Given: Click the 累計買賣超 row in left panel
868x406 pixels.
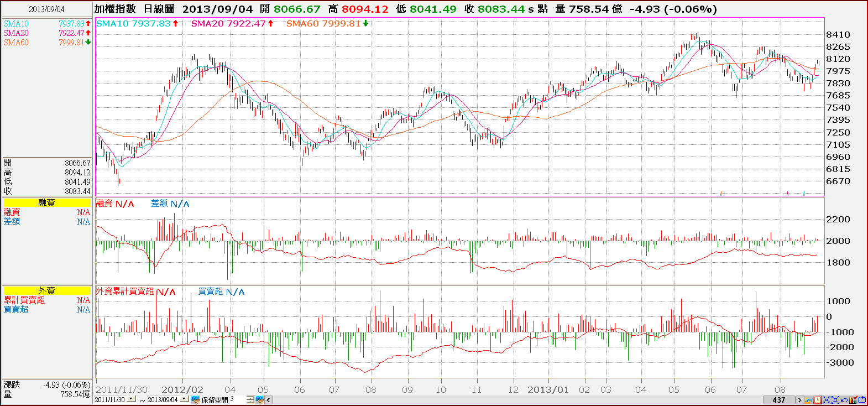Looking at the screenshot, I should tap(47, 300).
